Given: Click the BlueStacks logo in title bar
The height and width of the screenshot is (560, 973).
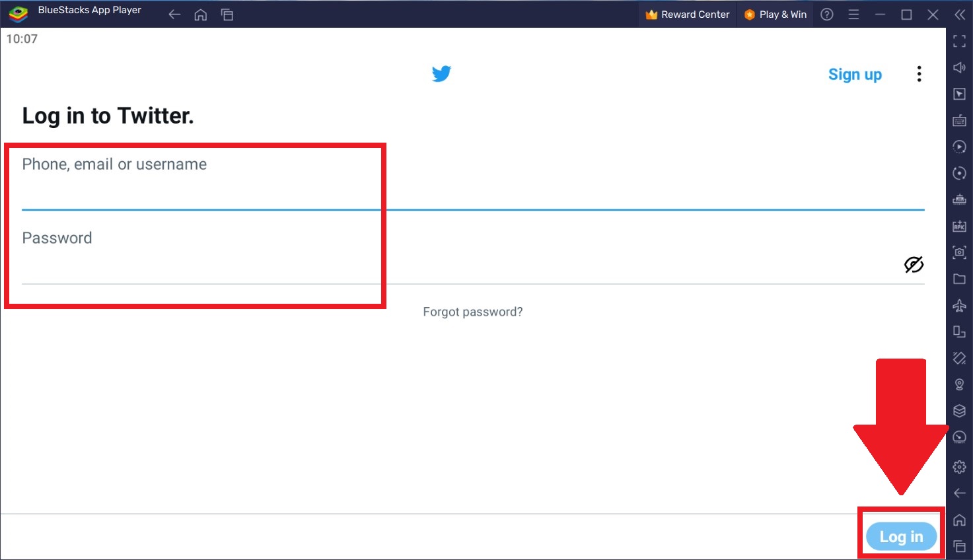Looking at the screenshot, I should point(18,14).
